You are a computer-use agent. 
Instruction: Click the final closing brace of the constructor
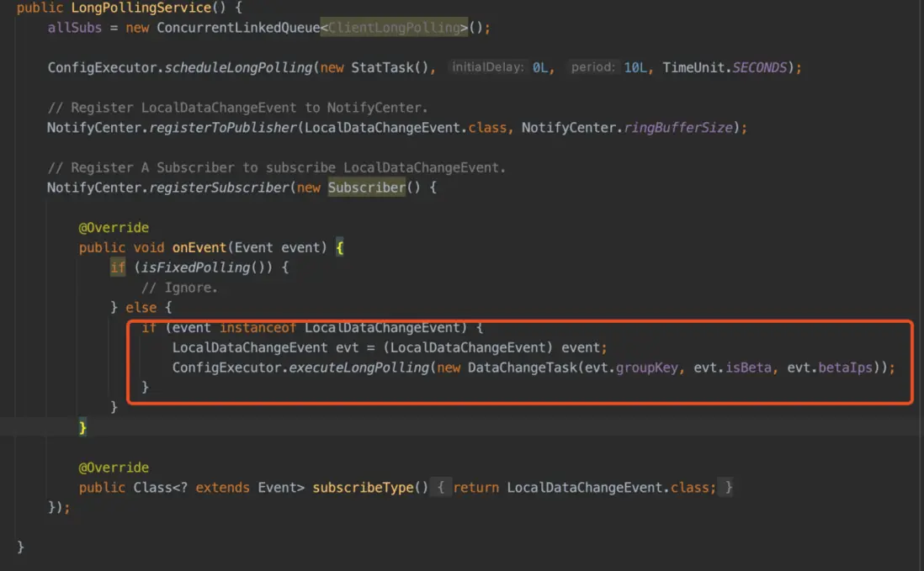click(21, 547)
